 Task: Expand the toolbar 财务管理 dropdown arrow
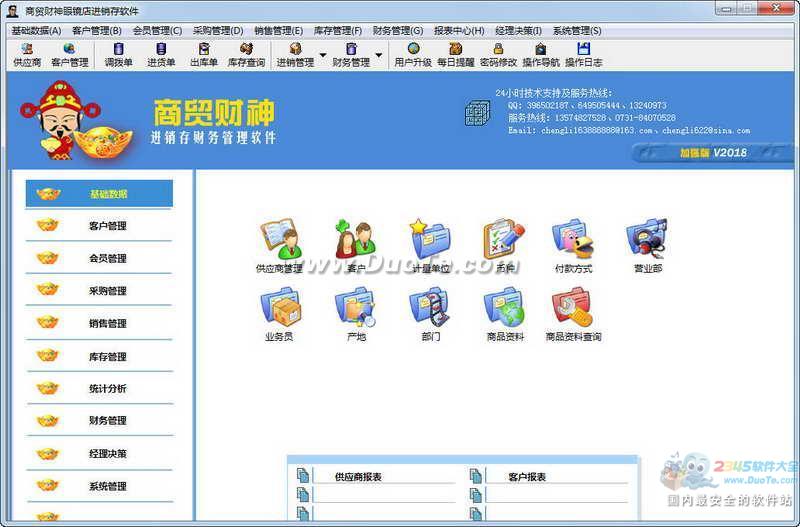(x=379, y=55)
